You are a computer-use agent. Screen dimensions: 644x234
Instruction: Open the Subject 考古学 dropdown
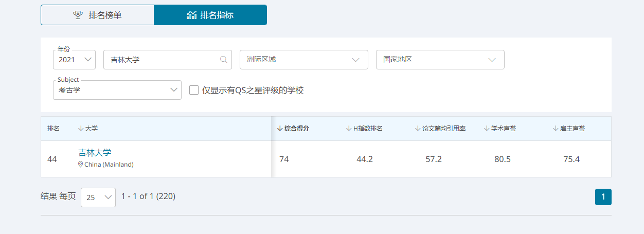click(117, 90)
